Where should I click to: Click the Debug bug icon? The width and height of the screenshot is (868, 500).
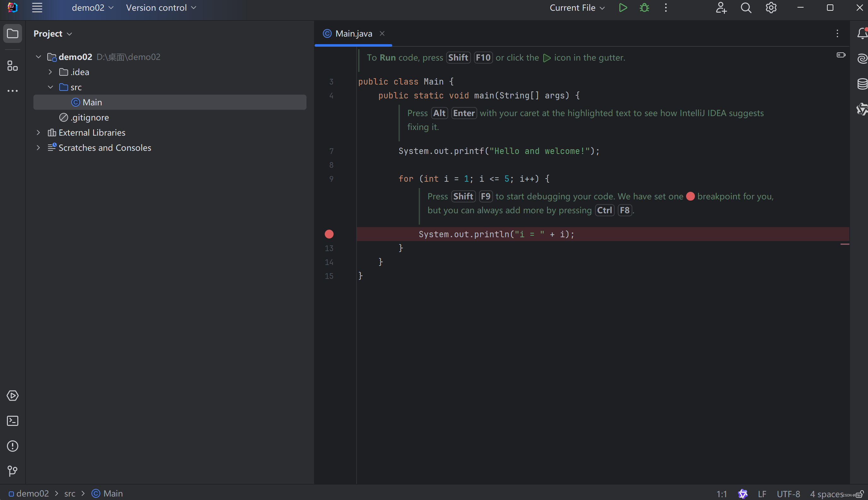(x=644, y=8)
